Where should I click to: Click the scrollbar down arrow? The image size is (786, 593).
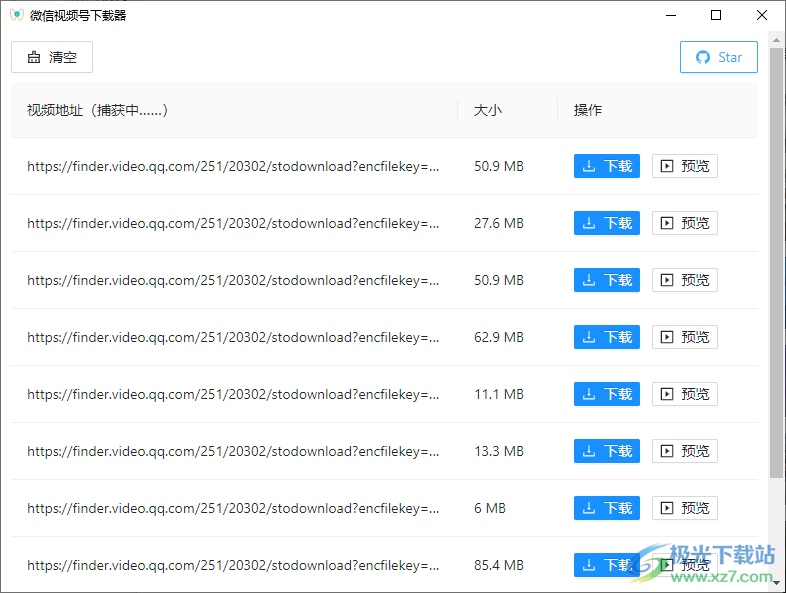pyautogui.click(x=776, y=583)
